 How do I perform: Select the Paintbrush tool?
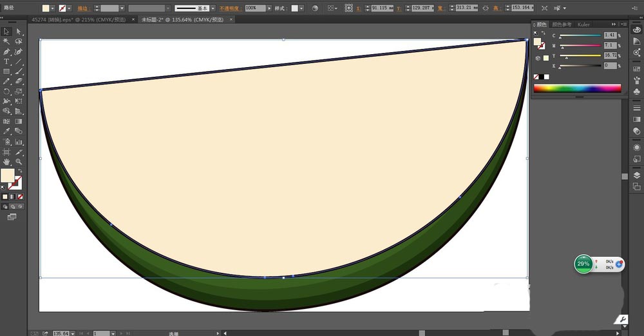[x=19, y=72]
